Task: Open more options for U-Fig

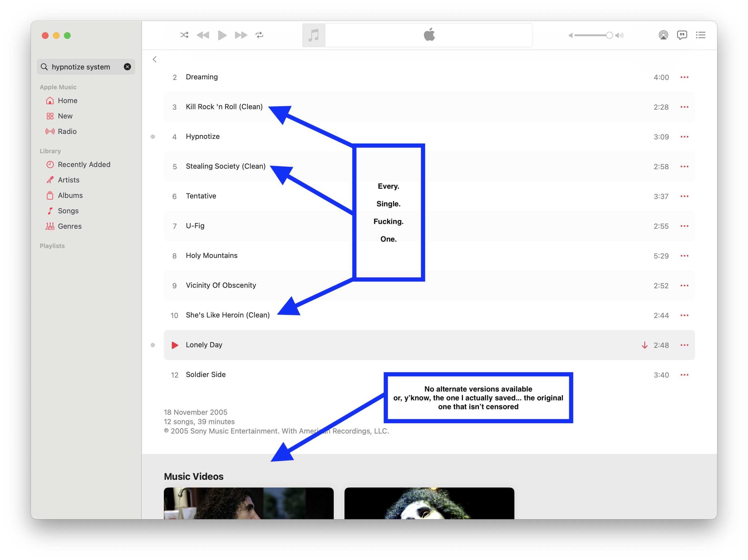Action: pos(685,226)
